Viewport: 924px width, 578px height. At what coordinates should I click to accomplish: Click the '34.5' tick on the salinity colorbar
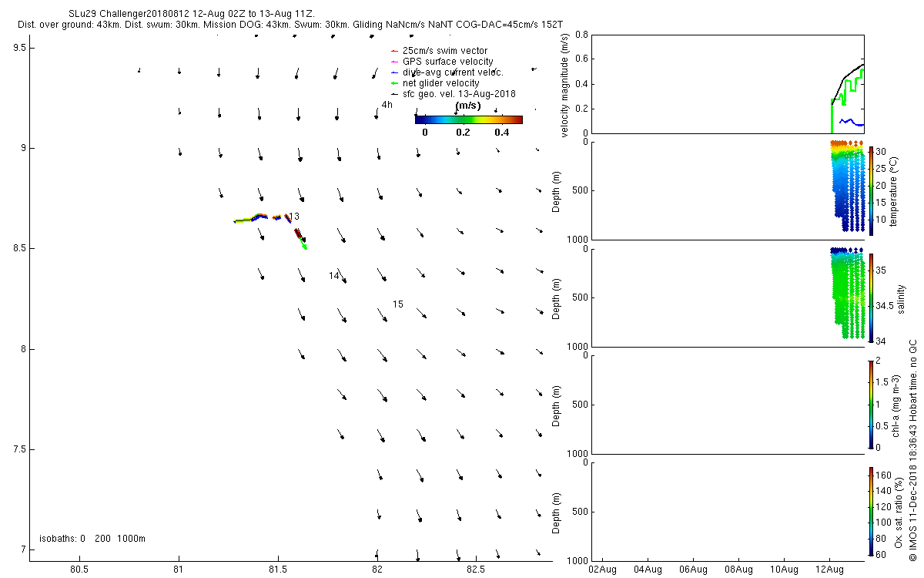[x=884, y=306]
